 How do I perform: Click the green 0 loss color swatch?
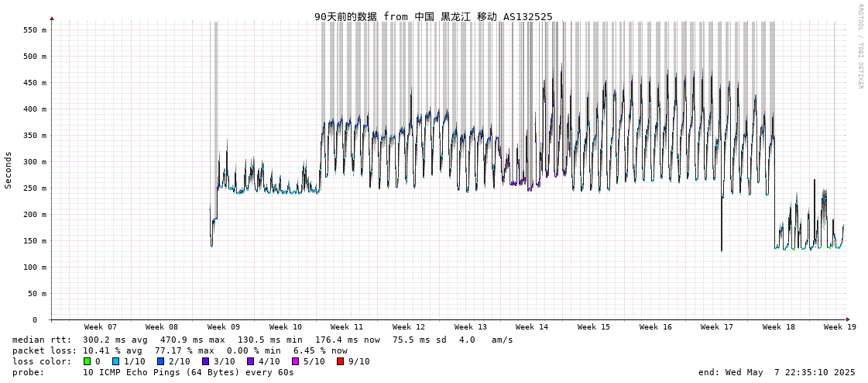click(x=87, y=361)
